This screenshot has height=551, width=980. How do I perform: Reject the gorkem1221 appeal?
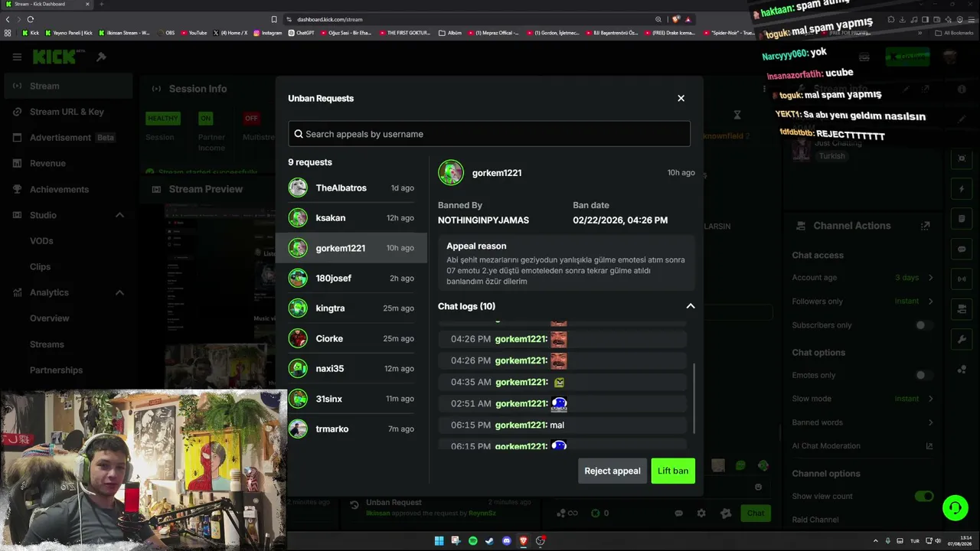(612, 471)
